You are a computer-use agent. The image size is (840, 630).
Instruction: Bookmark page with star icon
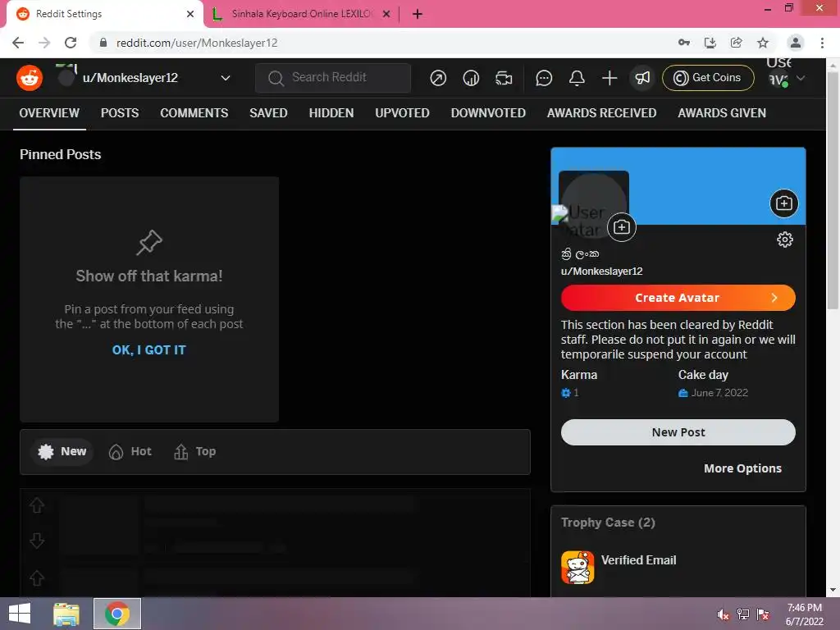point(763,43)
